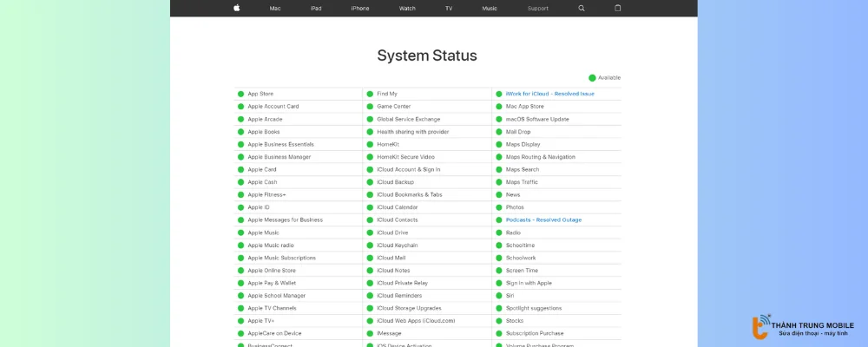Select the Apple Pay & Wallet row
868x347 pixels.
(299, 283)
